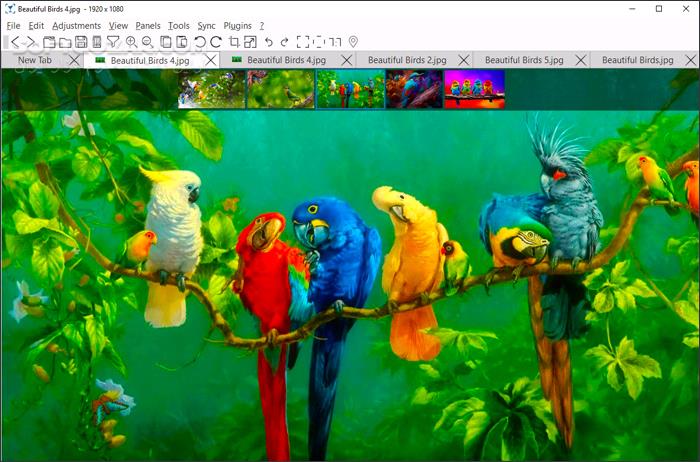This screenshot has height=462, width=700.
Task: Open the Adjustments menu
Action: tap(76, 25)
